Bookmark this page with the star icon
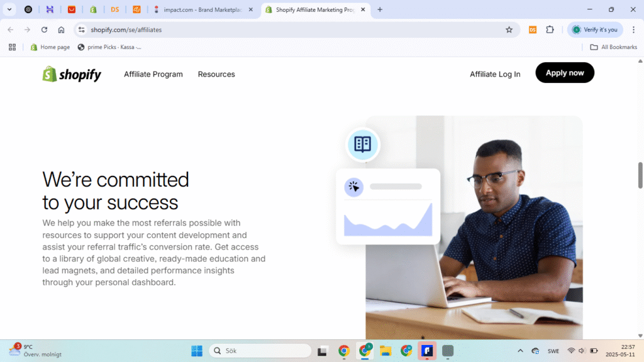 pyautogui.click(x=509, y=30)
